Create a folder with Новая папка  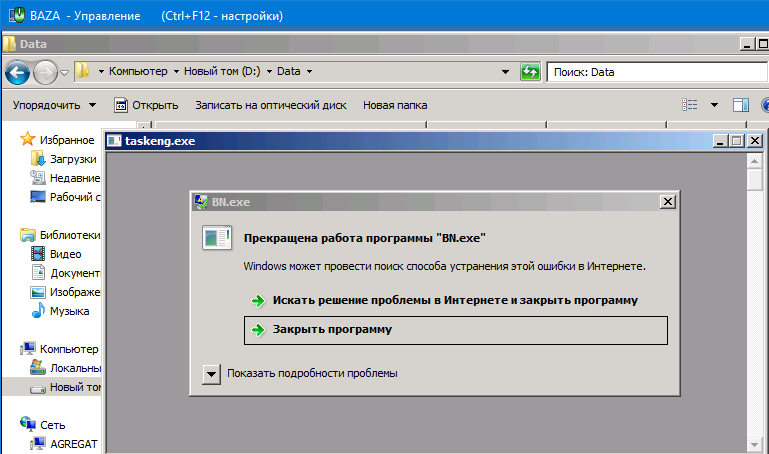pyautogui.click(x=395, y=105)
